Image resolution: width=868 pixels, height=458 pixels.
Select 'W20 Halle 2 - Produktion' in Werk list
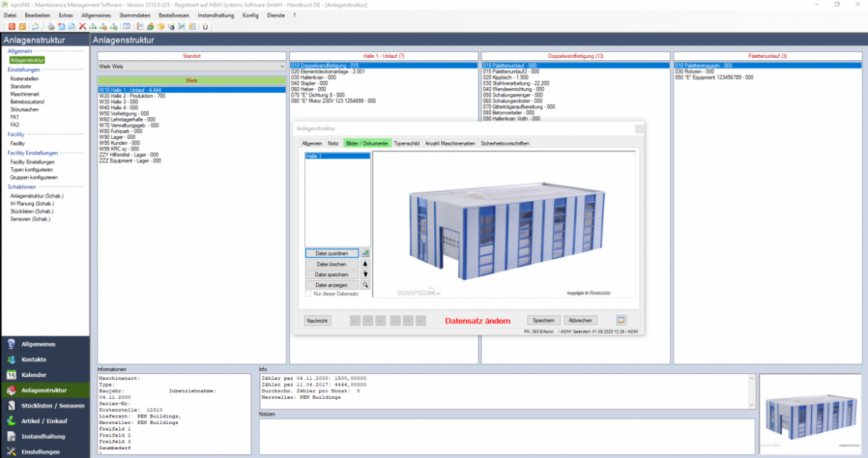click(132, 96)
